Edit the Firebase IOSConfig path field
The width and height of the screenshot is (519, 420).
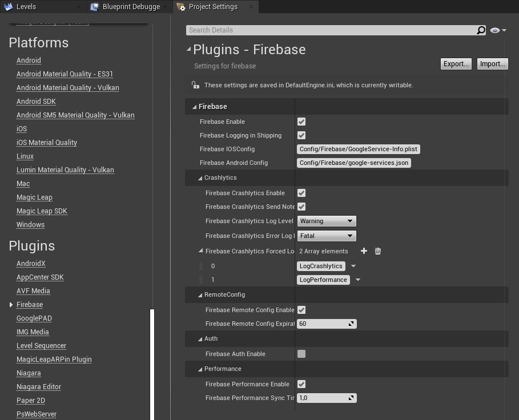(359, 149)
